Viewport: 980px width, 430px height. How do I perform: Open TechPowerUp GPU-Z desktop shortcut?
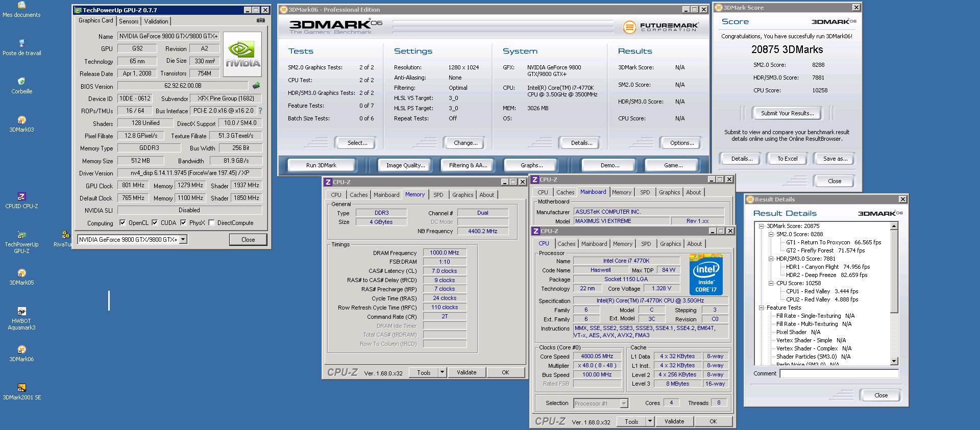tap(21, 242)
